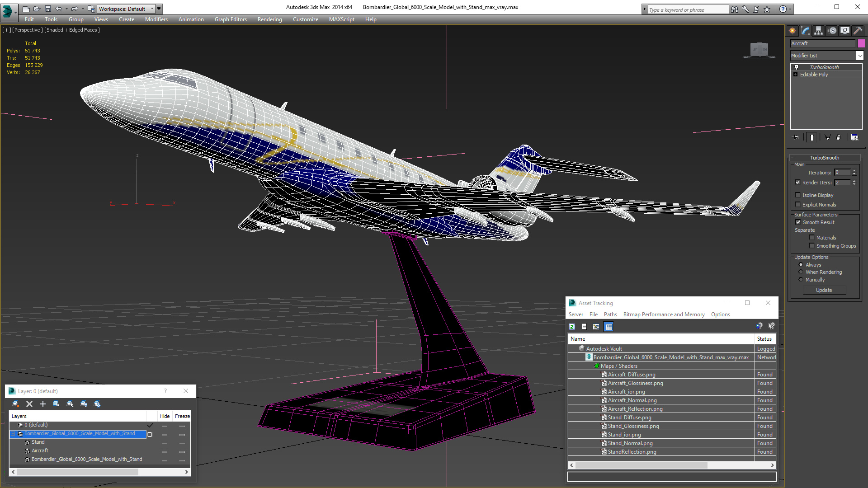Select Manually update option
Viewport: 868px width, 488px height.
point(801,280)
